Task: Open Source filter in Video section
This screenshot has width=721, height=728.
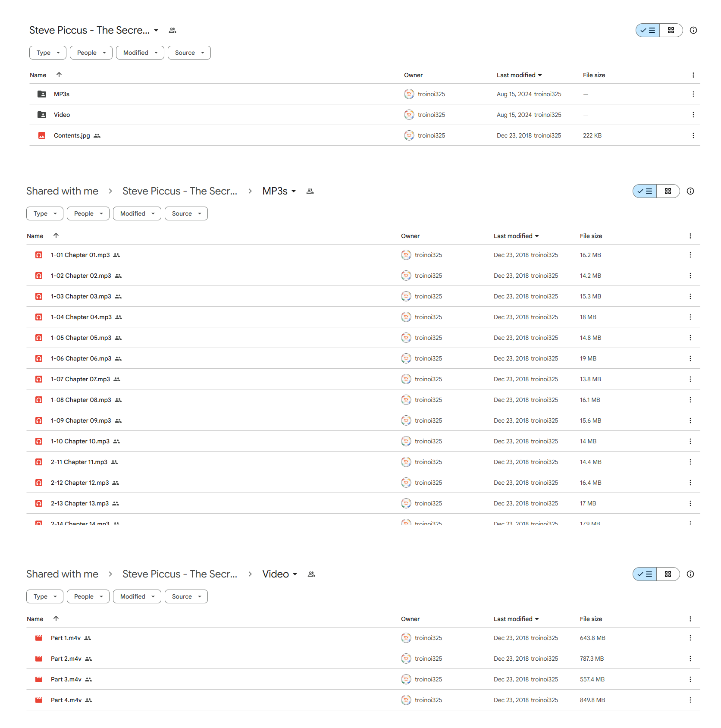Action: point(186,596)
